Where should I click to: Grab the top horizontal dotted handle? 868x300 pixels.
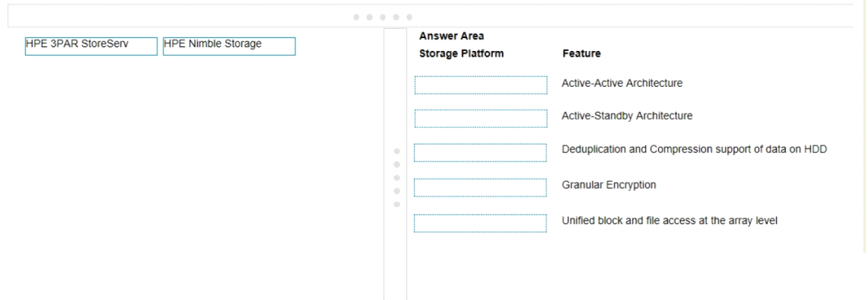click(x=383, y=18)
